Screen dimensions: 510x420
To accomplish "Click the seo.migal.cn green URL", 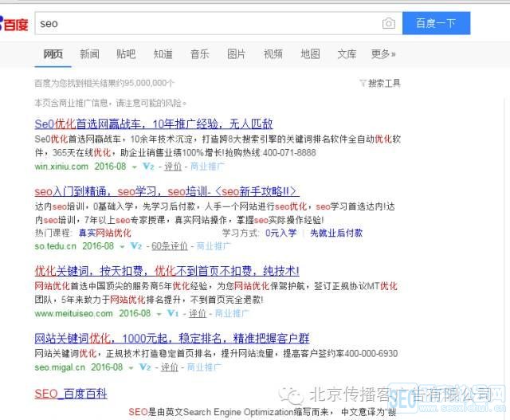I will point(60,367).
